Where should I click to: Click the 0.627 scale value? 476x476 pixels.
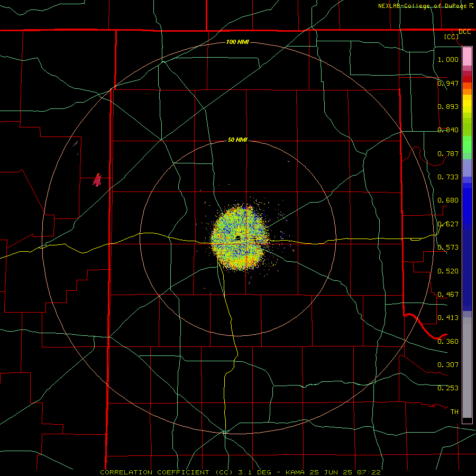448,224
